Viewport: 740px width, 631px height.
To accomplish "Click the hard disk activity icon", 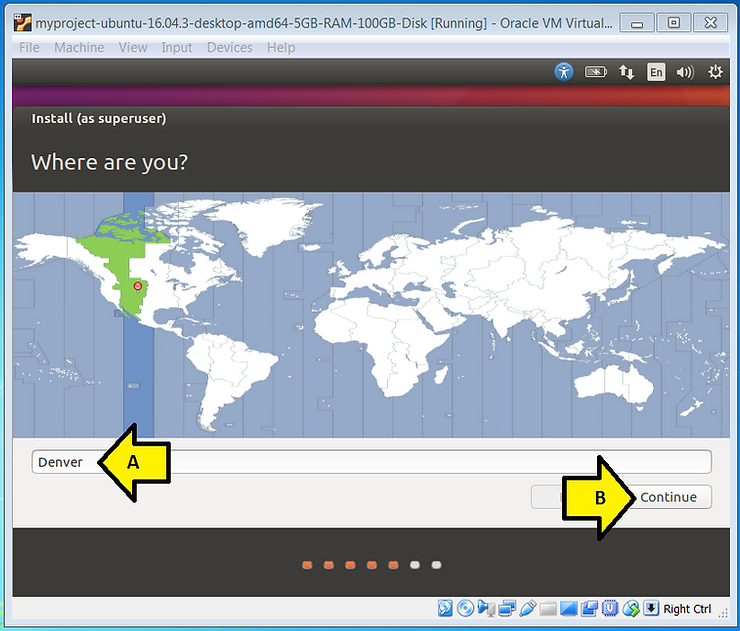I will 446,609.
